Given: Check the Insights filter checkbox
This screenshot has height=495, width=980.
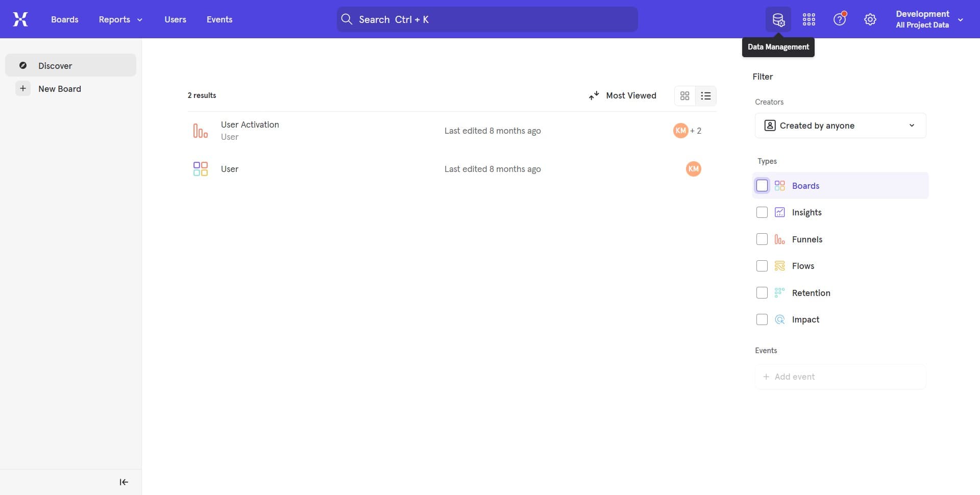Looking at the screenshot, I should point(762,212).
